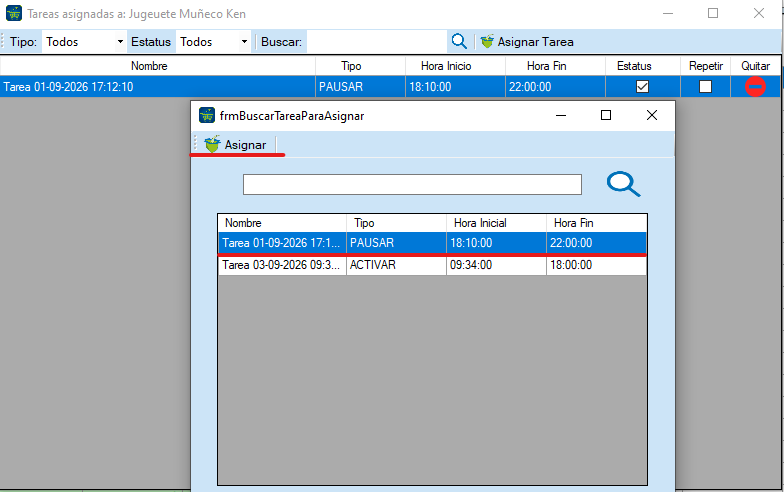Check the Repetir checkbox in the task row
Image resolution: width=784 pixels, height=492 pixels.
click(x=705, y=86)
